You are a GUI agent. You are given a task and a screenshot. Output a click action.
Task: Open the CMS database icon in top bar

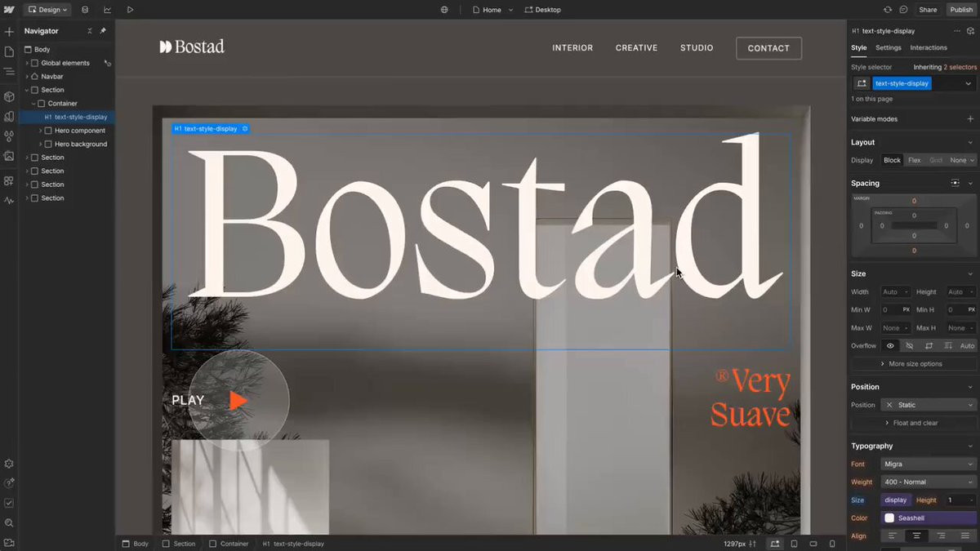[x=85, y=10]
